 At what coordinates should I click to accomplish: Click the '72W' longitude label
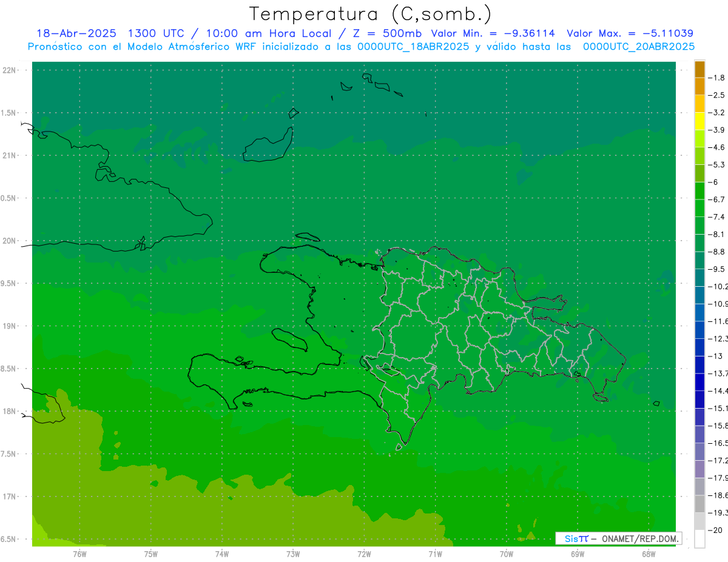(x=364, y=554)
